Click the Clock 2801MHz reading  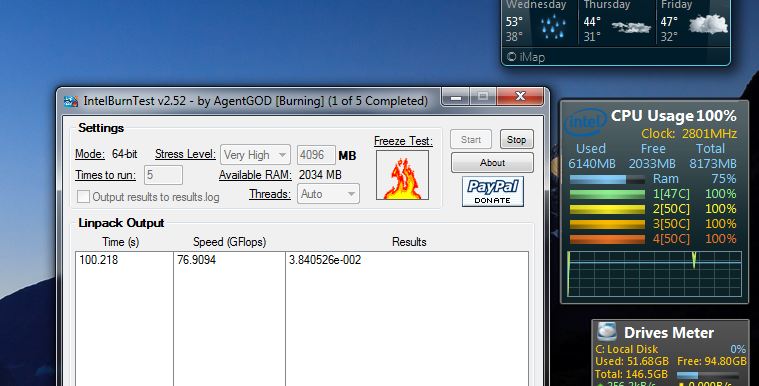689,134
